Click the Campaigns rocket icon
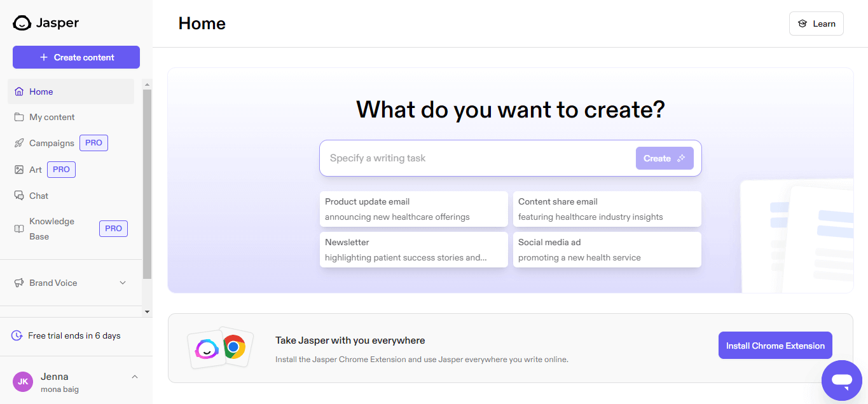Screen dimensions: 868x404 coord(19,143)
